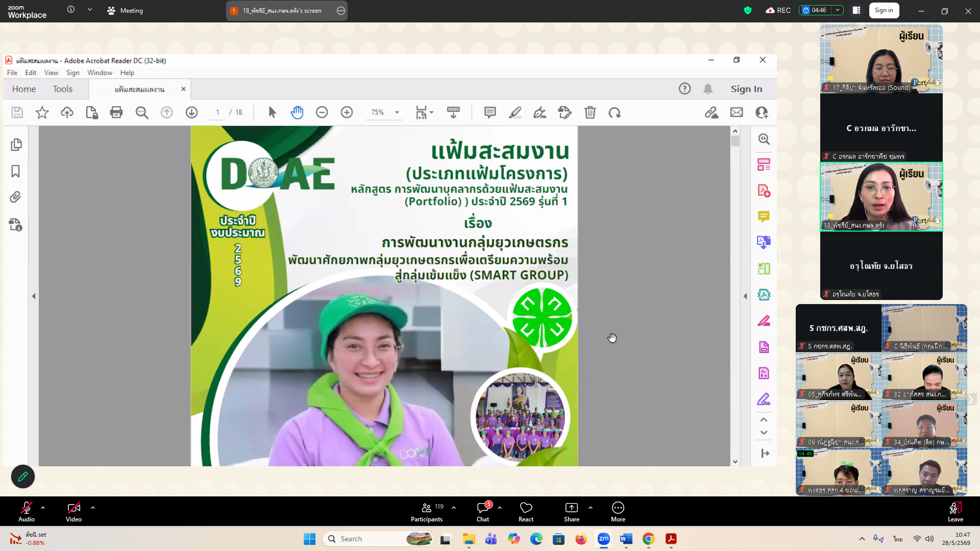Share a link to the file icon
The image size is (980, 551).
tap(712, 112)
